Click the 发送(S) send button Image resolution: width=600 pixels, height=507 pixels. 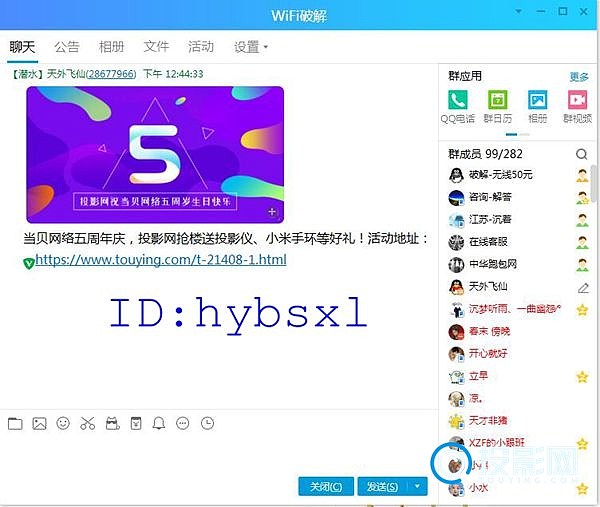point(383,486)
